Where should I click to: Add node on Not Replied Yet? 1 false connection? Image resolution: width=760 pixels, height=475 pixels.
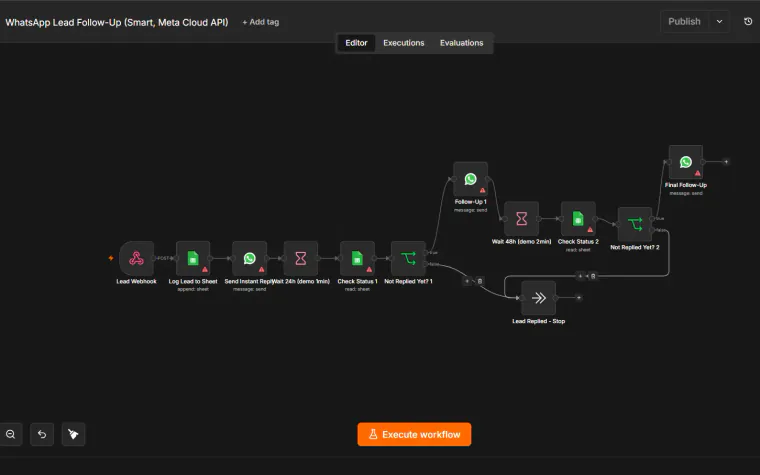pos(467,281)
